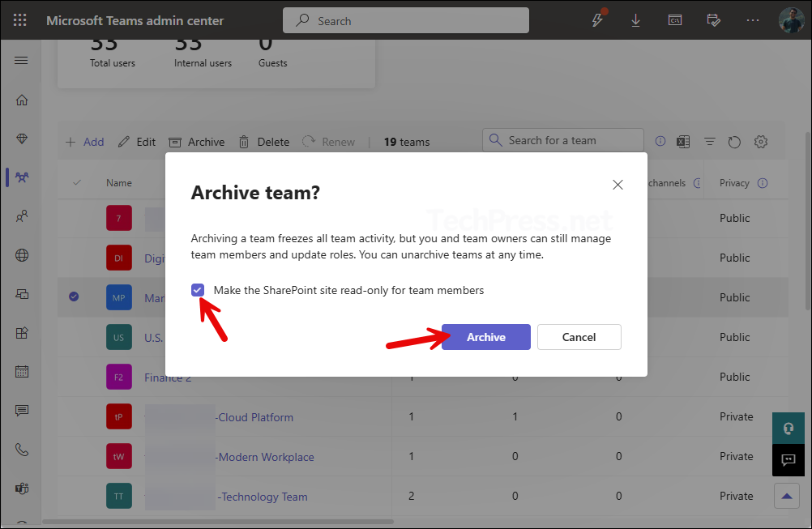This screenshot has height=529, width=812.
Task: Click the downloads icon in the top bar
Action: [636, 20]
